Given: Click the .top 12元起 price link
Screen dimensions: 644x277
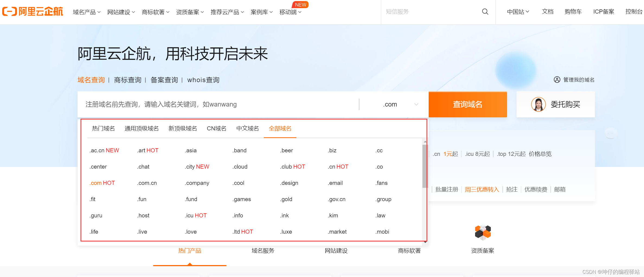Looking at the screenshot, I should coord(511,154).
